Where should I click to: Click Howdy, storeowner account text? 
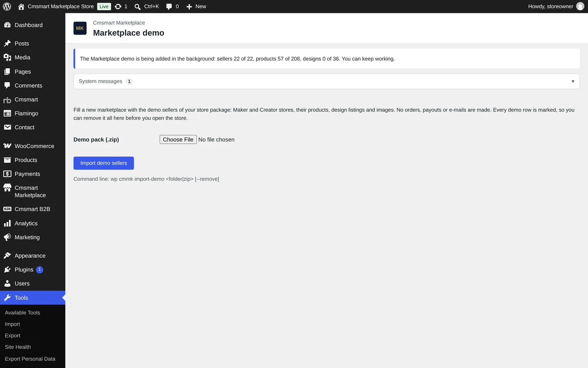551,7
